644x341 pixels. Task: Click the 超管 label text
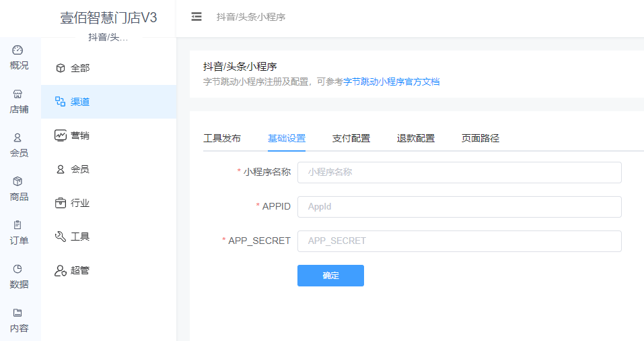pyautogui.click(x=79, y=270)
